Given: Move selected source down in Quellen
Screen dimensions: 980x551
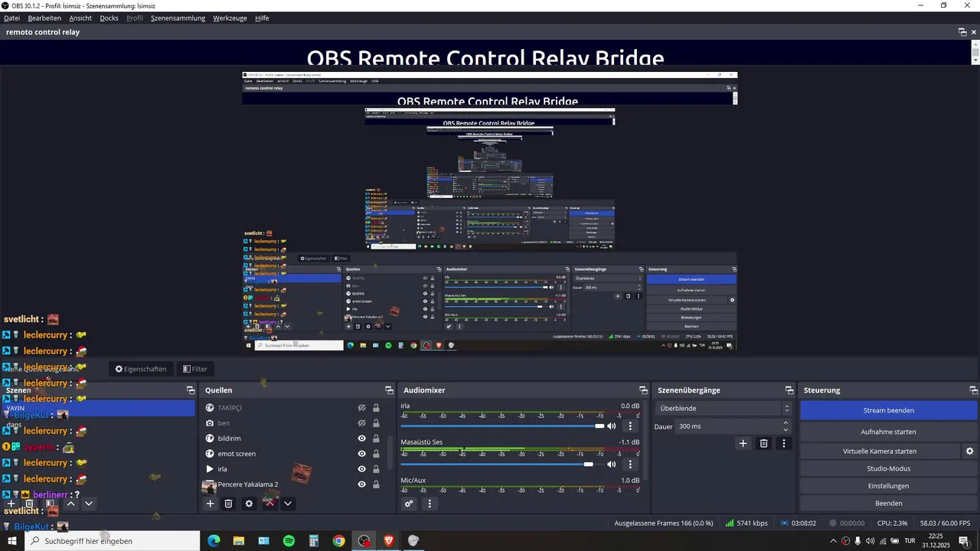Looking at the screenshot, I should (288, 504).
